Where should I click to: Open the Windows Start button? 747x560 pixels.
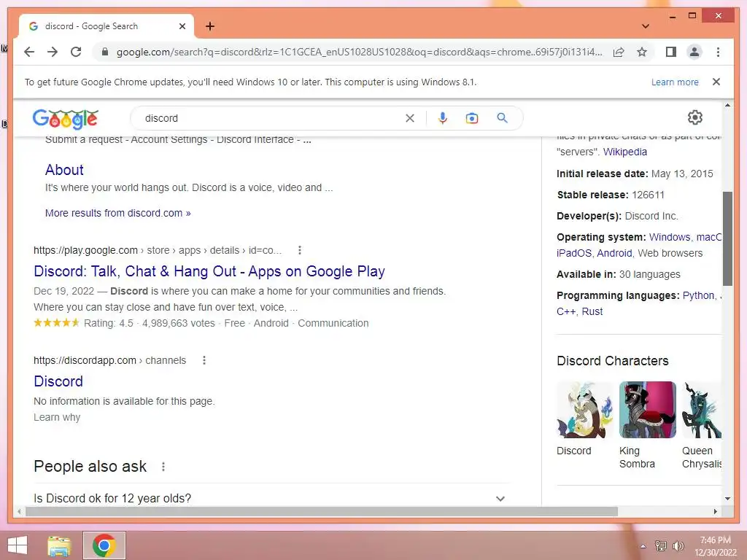[x=18, y=545]
